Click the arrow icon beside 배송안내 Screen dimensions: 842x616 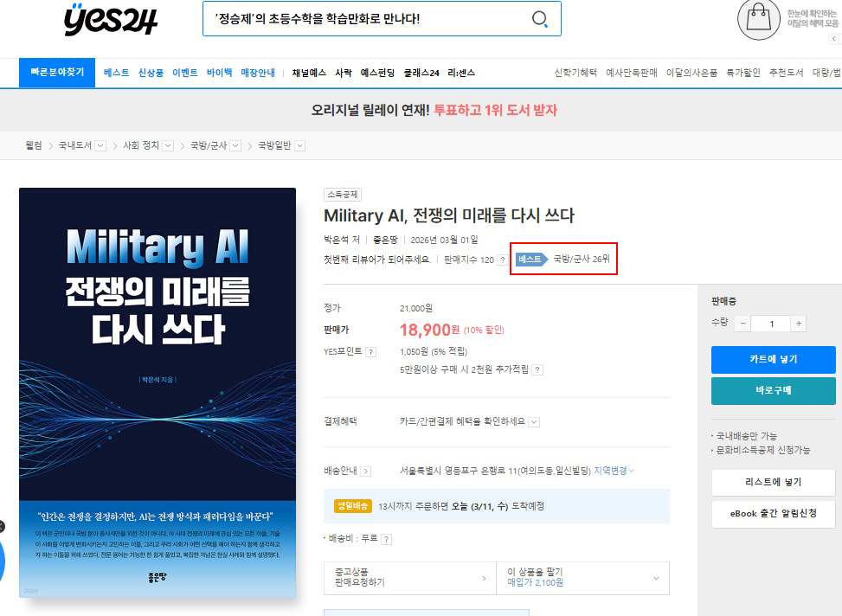pyautogui.click(x=366, y=472)
